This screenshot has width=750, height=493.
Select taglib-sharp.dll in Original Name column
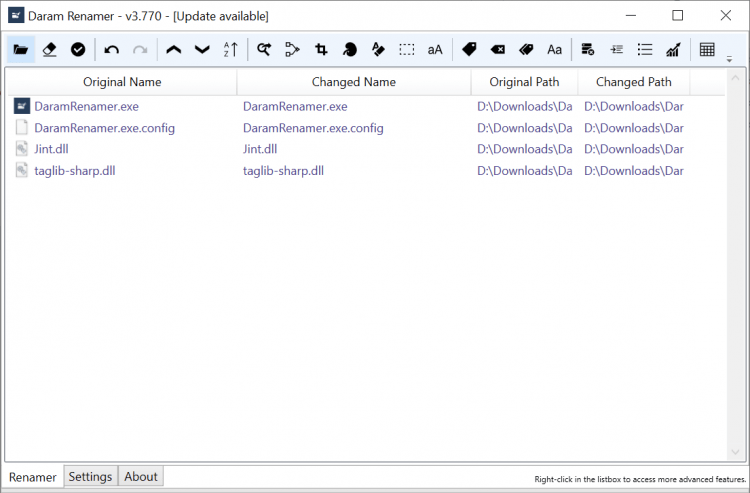[x=75, y=171]
